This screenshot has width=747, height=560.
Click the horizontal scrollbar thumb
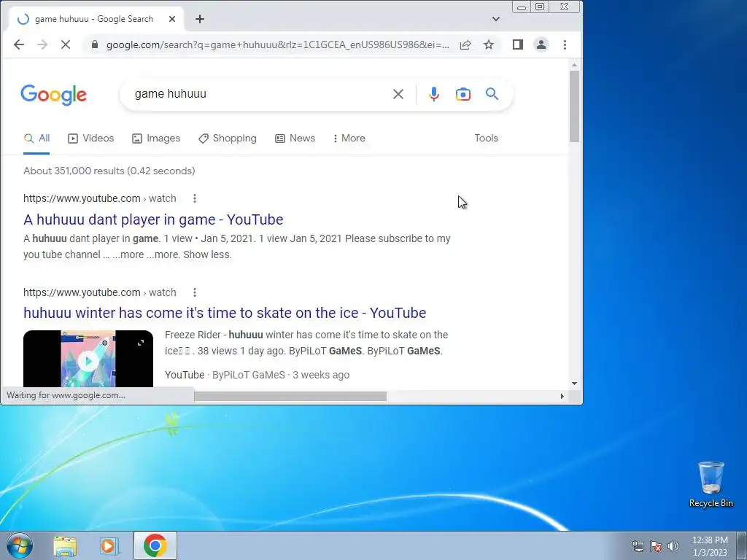click(x=290, y=396)
